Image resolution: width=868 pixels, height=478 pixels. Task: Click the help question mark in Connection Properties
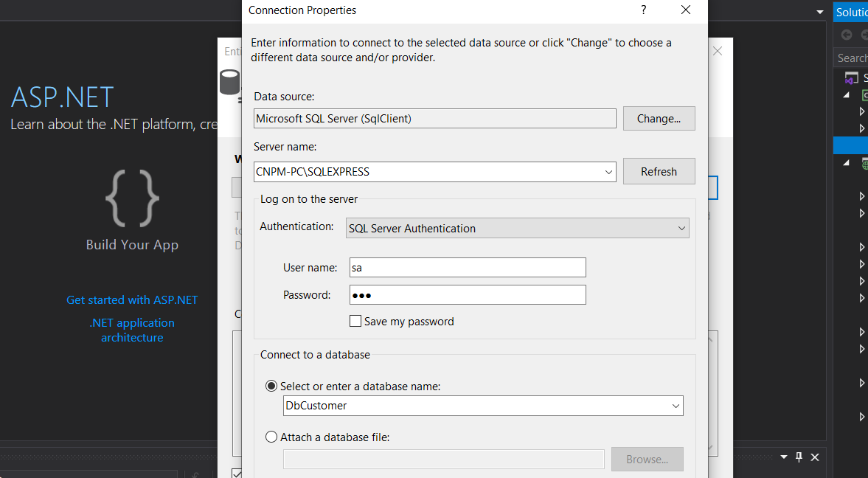[x=643, y=10]
